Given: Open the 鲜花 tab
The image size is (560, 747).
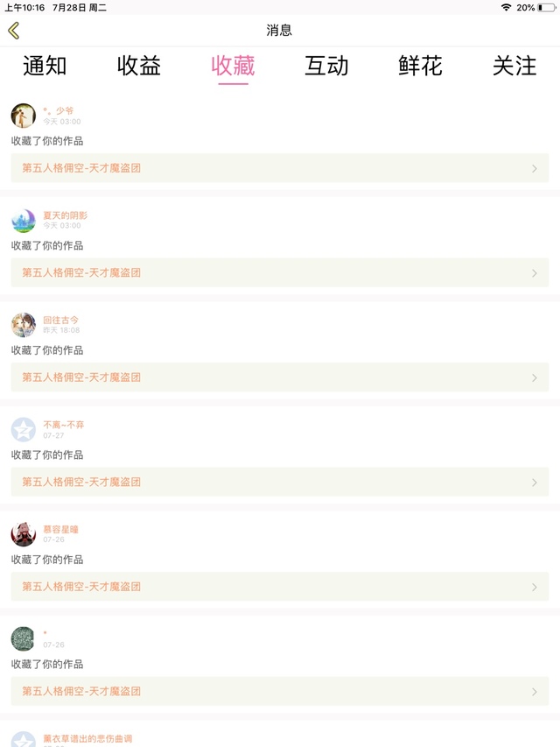Looking at the screenshot, I should (421, 66).
